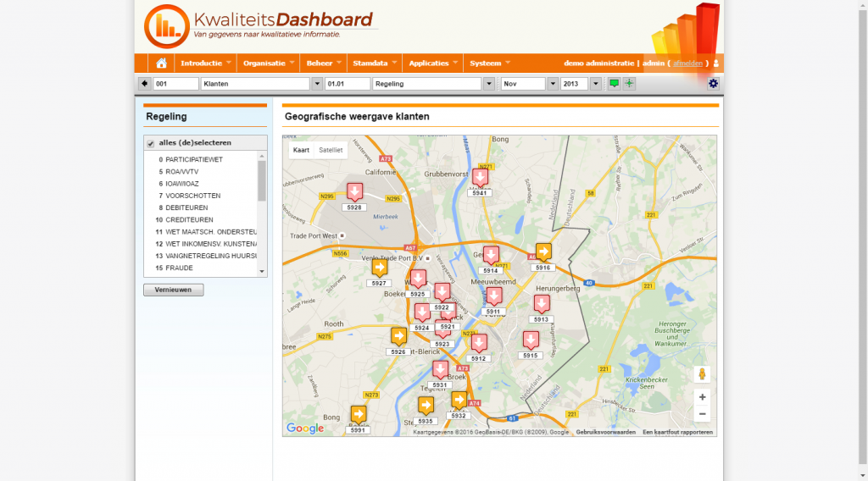Expand the Regeling dropdown in toolbar
The height and width of the screenshot is (481, 868).
click(488, 84)
